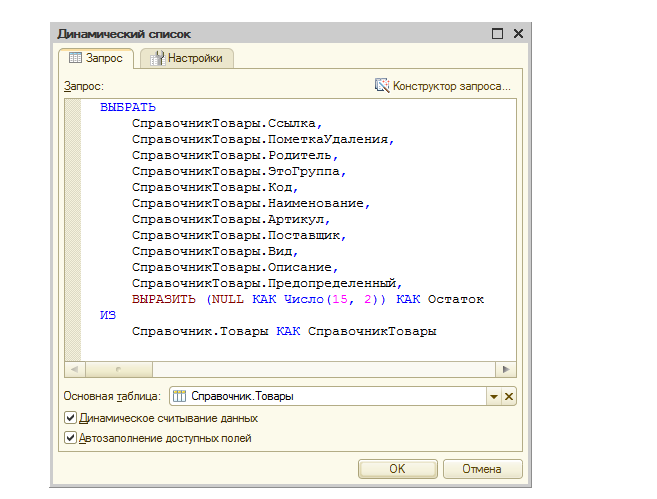Screen dimensions: 657x499
Task: Maximize the Динамический список dialog
Action: coord(498,34)
